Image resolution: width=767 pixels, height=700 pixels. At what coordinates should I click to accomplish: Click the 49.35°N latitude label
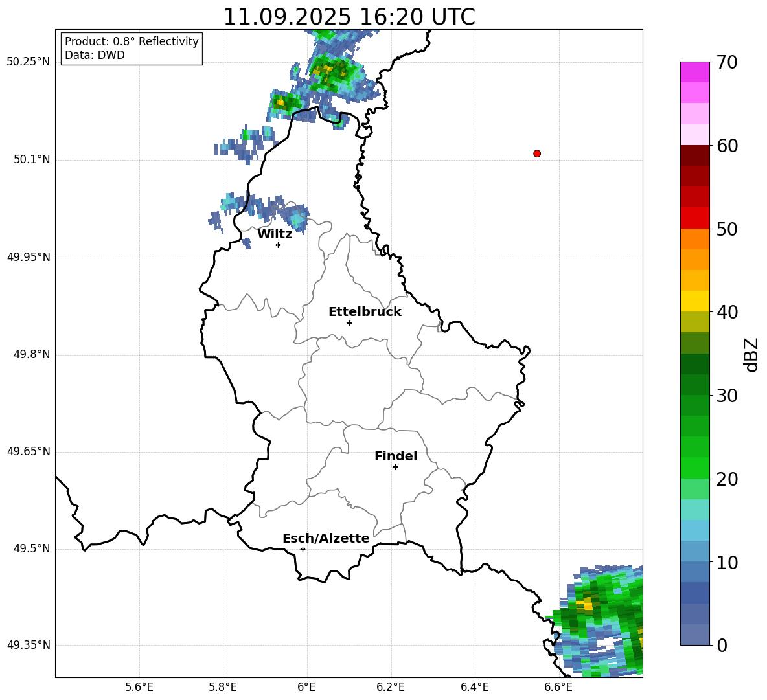point(29,645)
